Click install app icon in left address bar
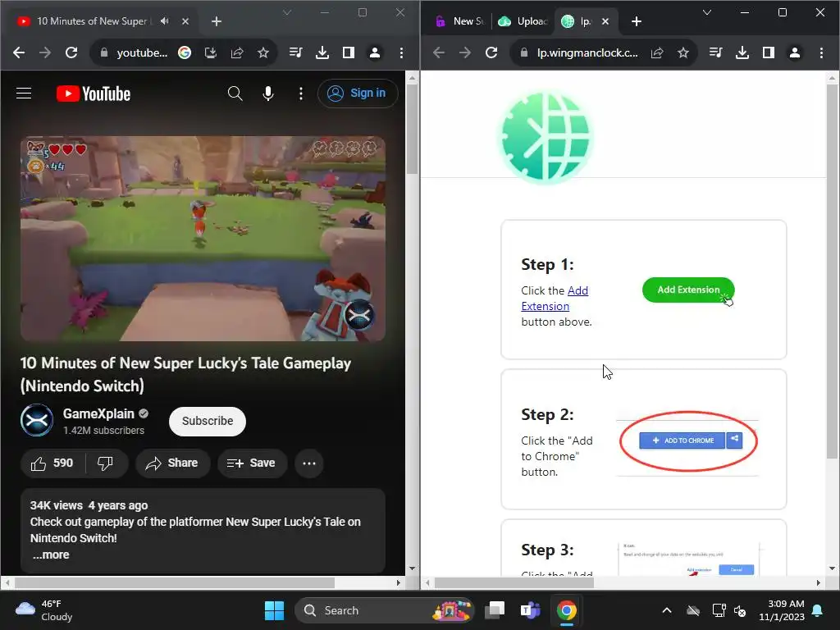Screen dimensions: 840x630 [x=211, y=52]
